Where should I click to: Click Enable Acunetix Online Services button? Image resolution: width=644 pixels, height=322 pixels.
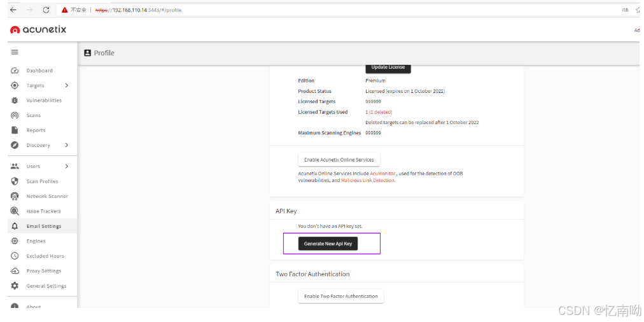(x=339, y=160)
